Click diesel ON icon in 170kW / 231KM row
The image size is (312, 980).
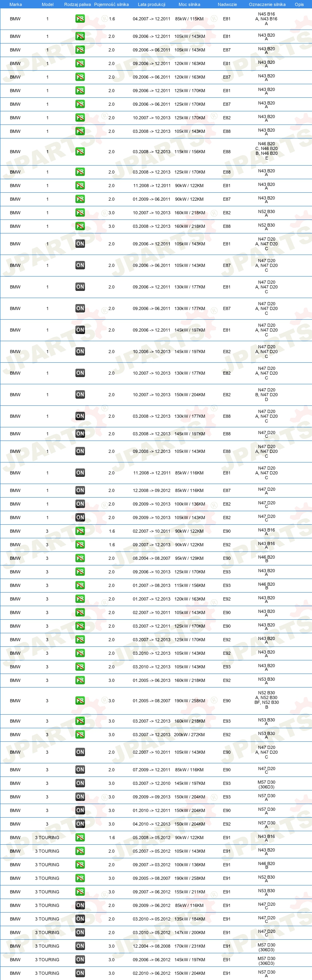tap(80, 946)
